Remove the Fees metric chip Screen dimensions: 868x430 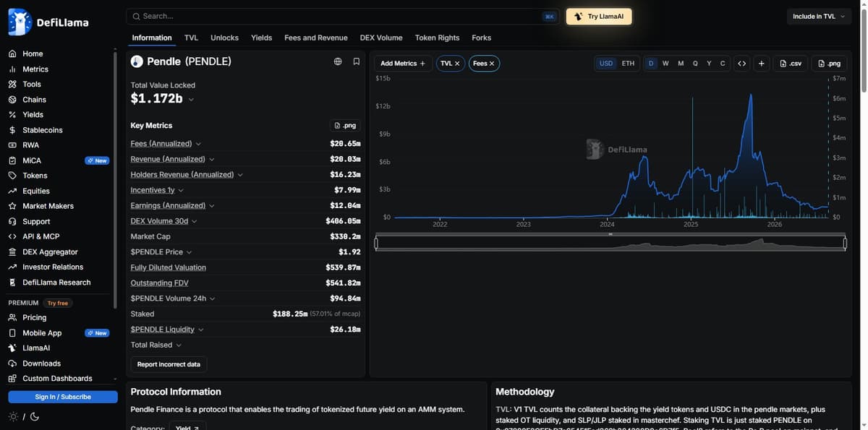coord(492,64)
